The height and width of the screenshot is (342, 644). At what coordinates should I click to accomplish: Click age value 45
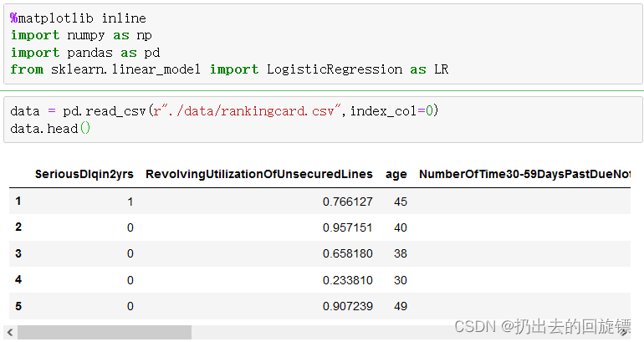point(401,202)
